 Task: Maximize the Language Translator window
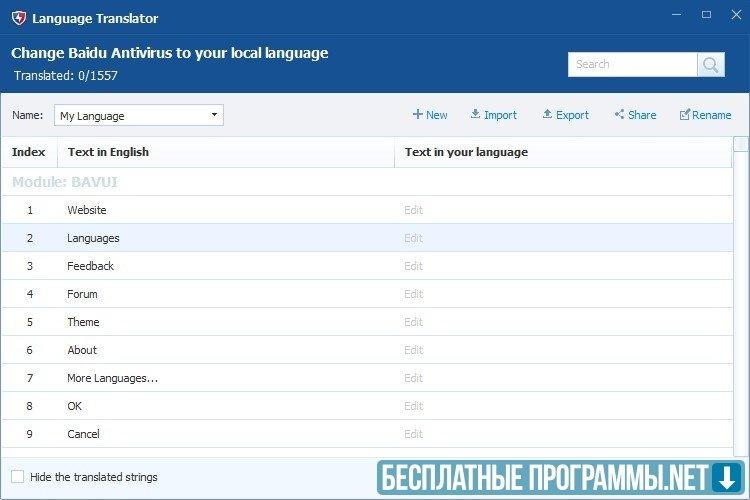click(x=706, y=15)
